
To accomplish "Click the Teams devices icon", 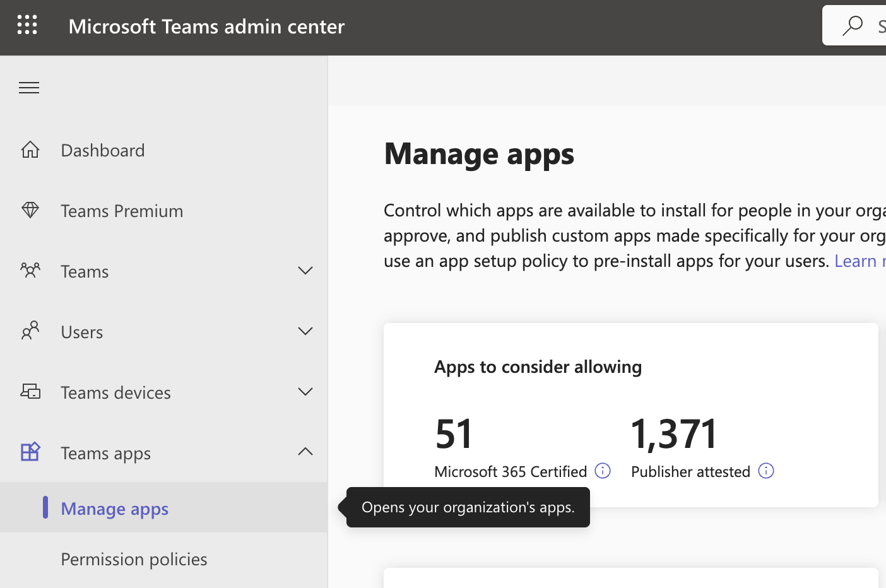I will click(x=30, y=392).
